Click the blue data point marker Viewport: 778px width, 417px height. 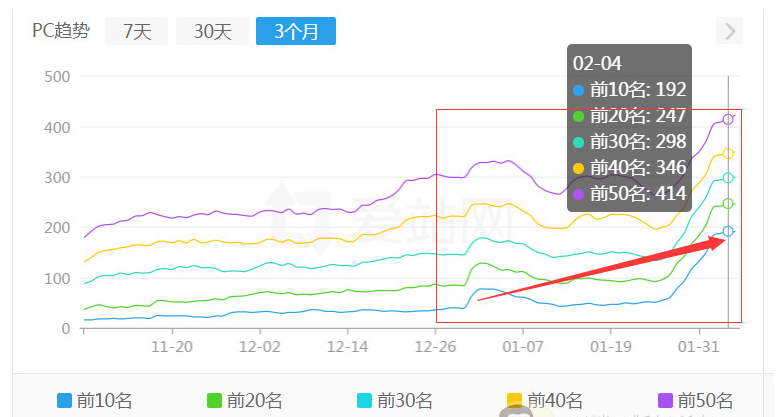point(728,232)
